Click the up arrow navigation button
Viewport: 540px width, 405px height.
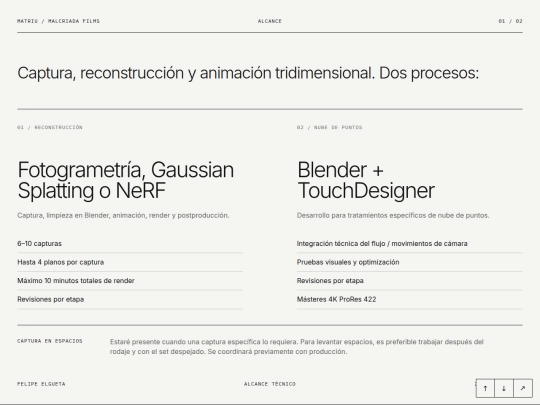(485, 388)
